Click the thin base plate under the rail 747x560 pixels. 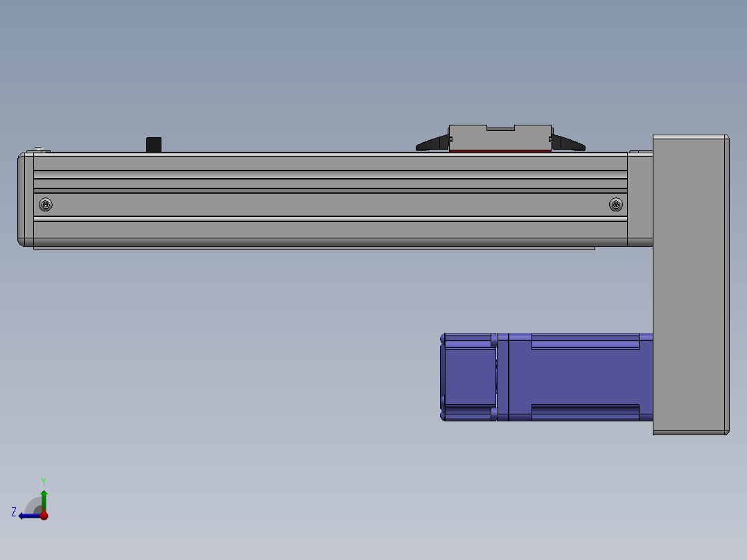click(x=312, y=248)
